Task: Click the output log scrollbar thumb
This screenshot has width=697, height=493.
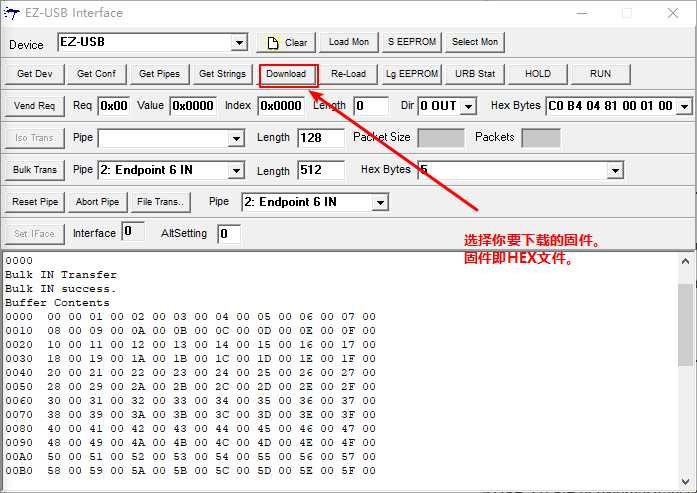Action: pyautogui.click(x=685, y=325)
